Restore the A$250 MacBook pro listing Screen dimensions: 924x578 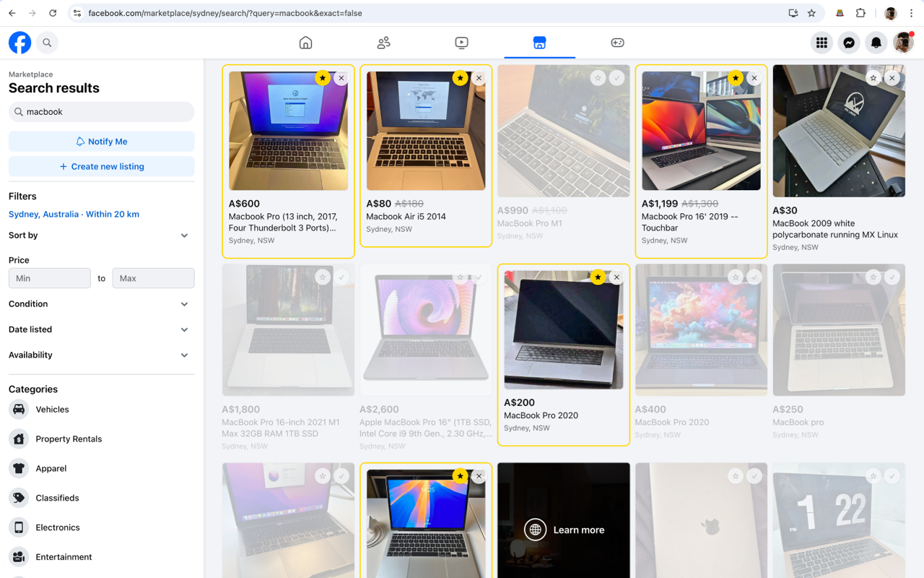click(x=892, y=277)
